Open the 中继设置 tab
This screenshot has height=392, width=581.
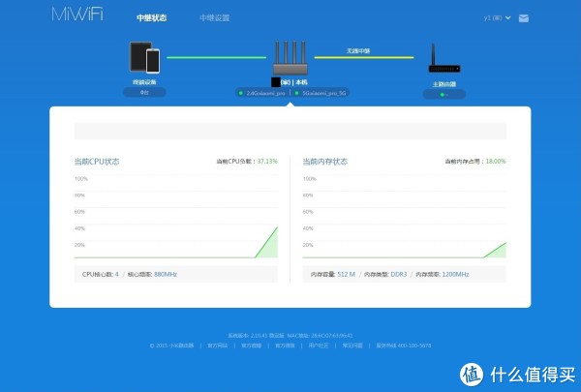click(x=215, y=17)
